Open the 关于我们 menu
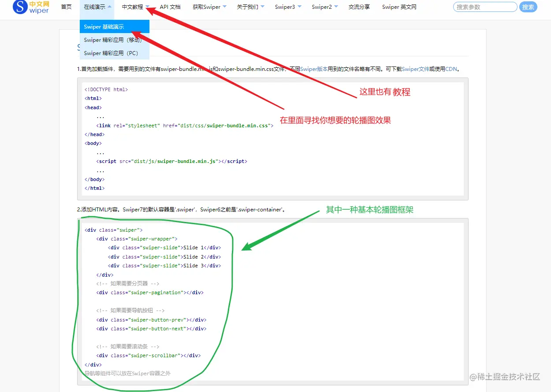The width and height of the screenshot is (551, 392). pos(248,7)
